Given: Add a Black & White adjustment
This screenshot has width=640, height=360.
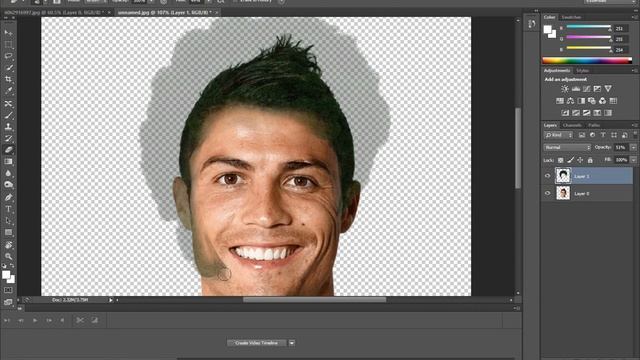Looking at the screenshot, I should (581, 101).
